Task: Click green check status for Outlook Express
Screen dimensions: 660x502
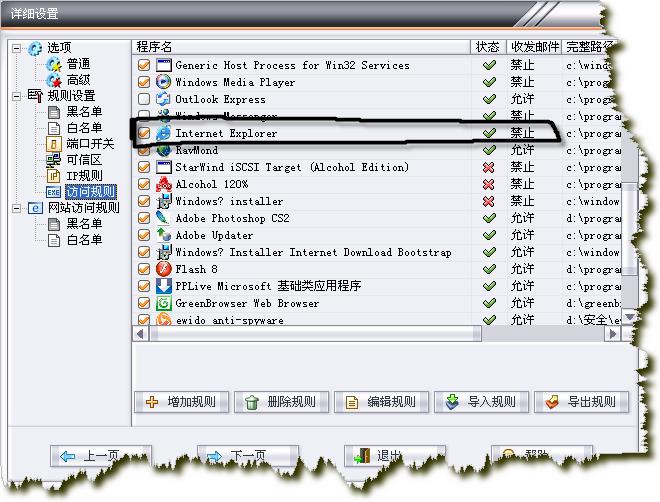Action: pos(489,99)
